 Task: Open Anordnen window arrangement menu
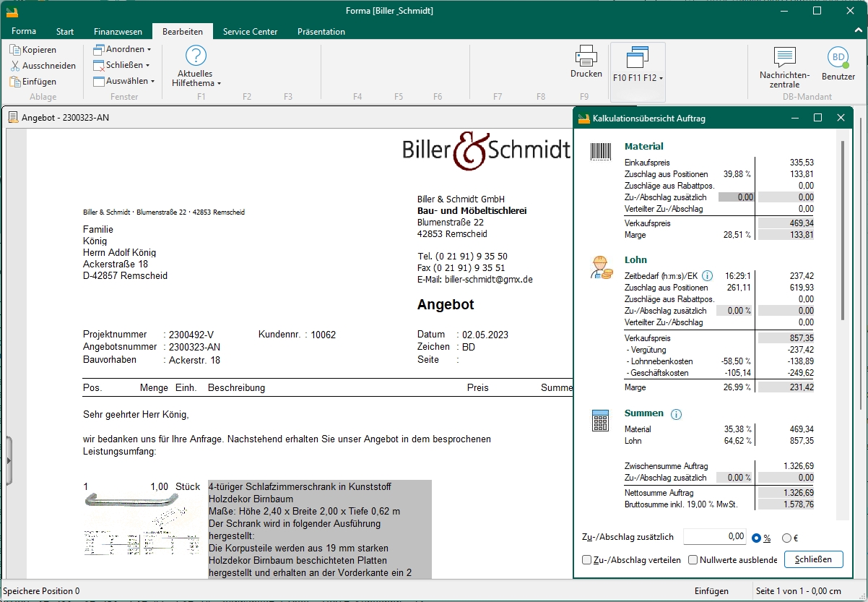(122, 49)
